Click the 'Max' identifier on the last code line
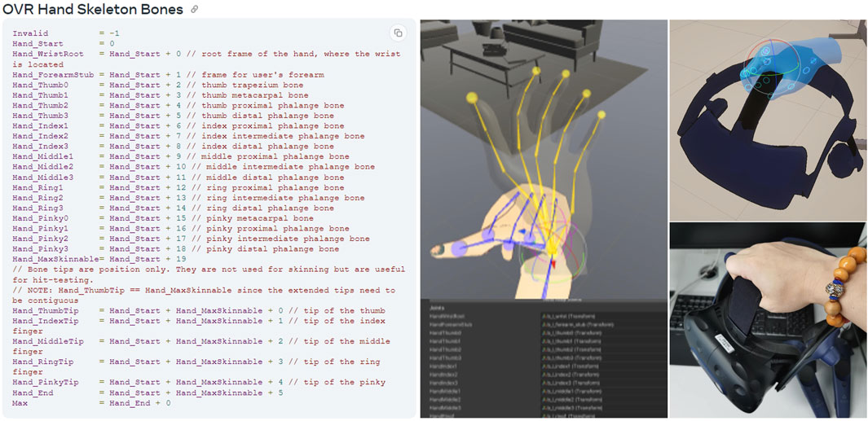The image size is (868, 421). point(20,403)
